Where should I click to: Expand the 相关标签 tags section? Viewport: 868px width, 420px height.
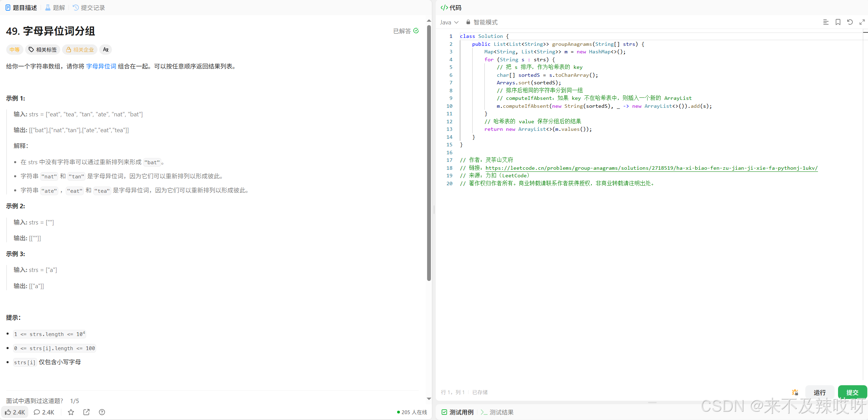[x=43, y=50]
